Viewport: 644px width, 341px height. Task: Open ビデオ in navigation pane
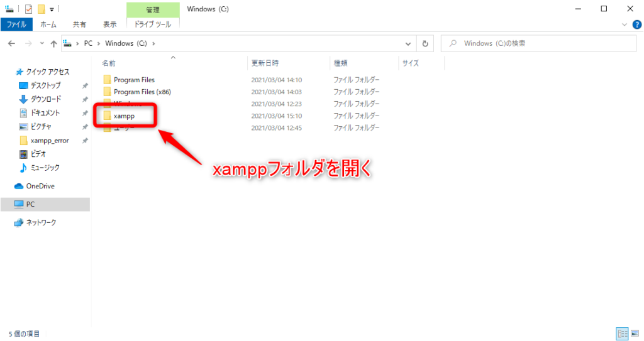pos(38,154)
